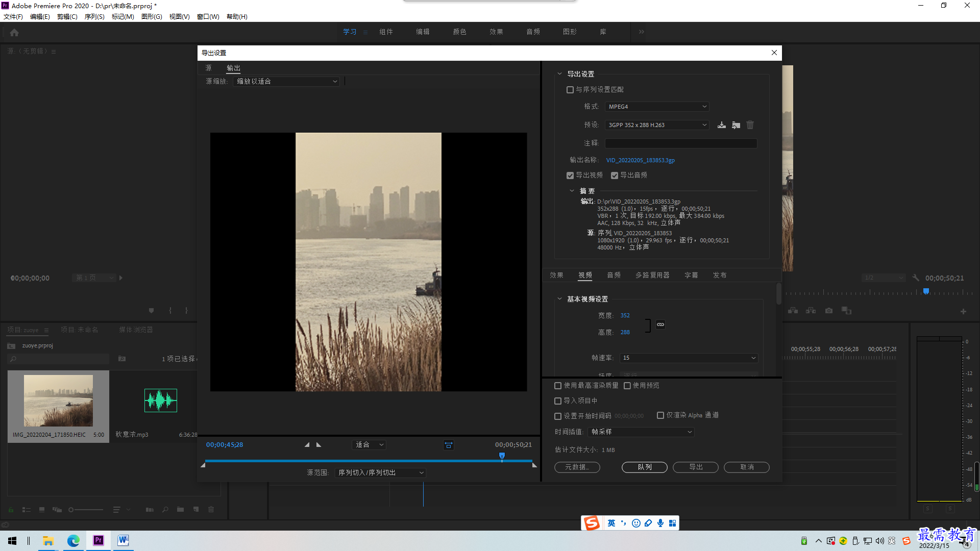Open the 源缩放 dropdown
980x551 pixels.
286,82
